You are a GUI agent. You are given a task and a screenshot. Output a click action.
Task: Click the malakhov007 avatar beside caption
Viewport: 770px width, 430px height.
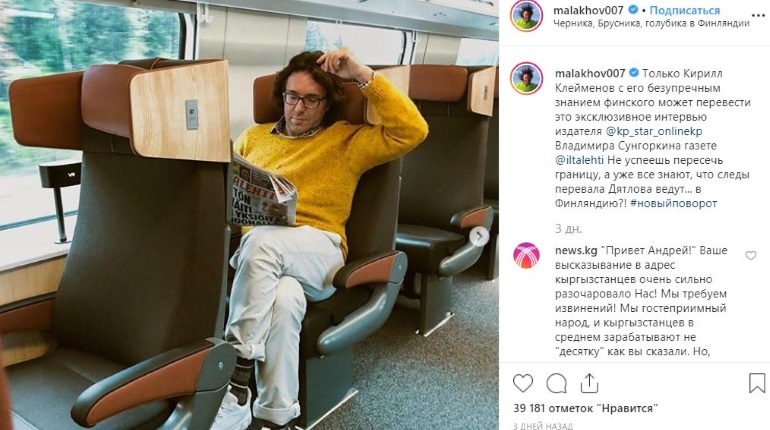coord(526,79)
